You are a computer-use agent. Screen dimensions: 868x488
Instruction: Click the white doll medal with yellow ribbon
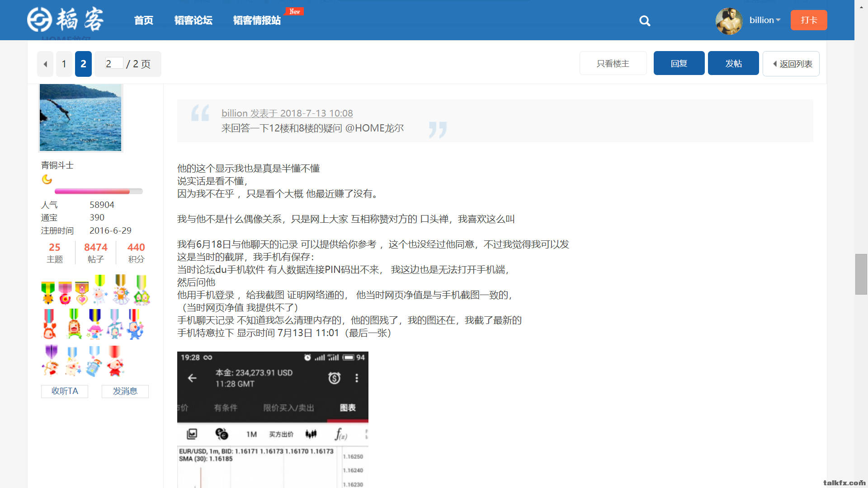pyautogui.click(x=100, y=289)
